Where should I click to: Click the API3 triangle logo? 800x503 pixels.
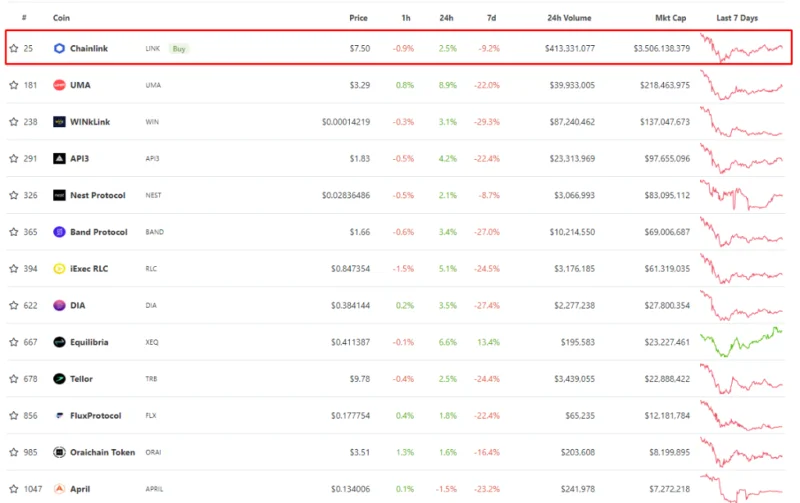click(x=59, y=159)
